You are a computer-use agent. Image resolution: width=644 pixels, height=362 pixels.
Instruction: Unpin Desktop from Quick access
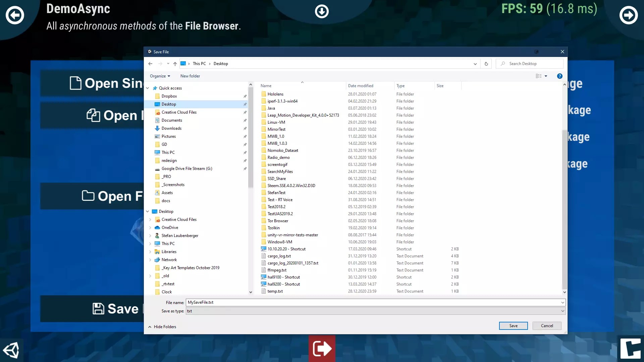point(245,104)
